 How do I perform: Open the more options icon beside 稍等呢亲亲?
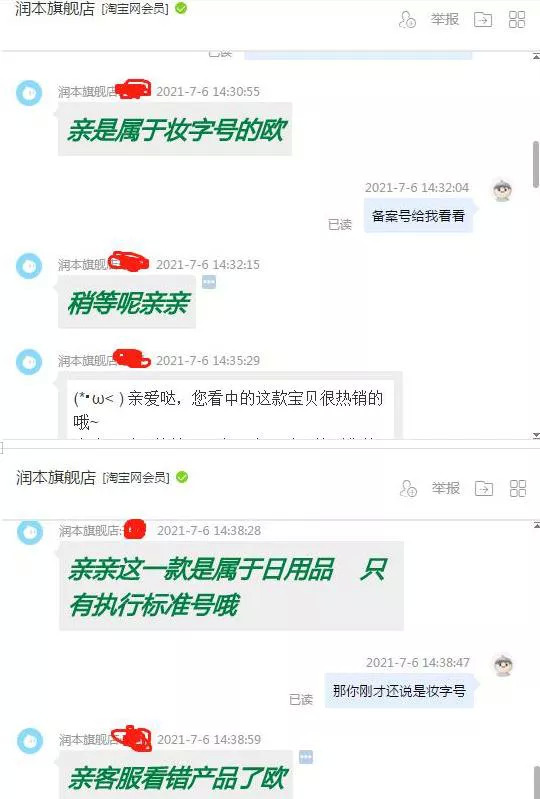coord(209,282)
